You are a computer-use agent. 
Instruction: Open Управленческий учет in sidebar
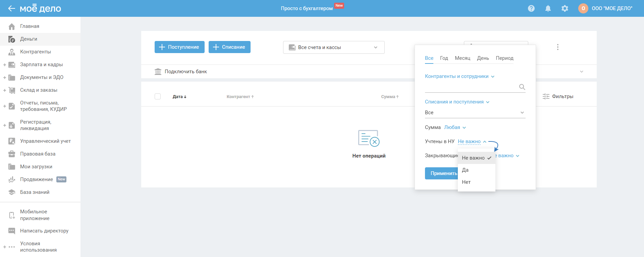tap(45, 141)
